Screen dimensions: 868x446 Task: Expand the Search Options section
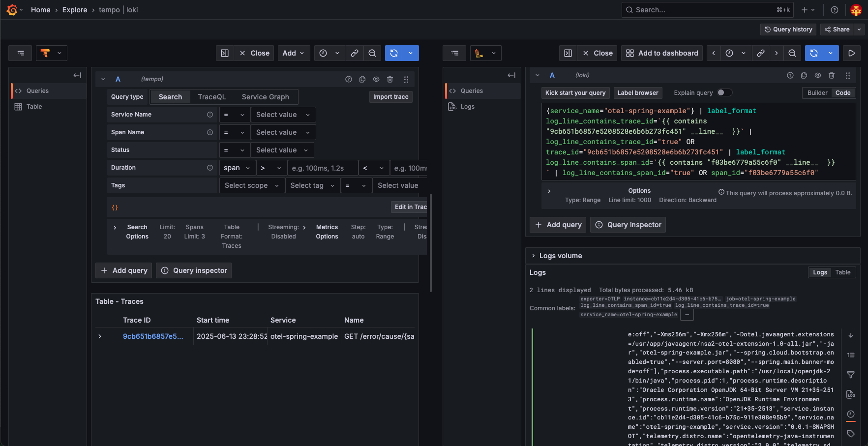(115, 227)
